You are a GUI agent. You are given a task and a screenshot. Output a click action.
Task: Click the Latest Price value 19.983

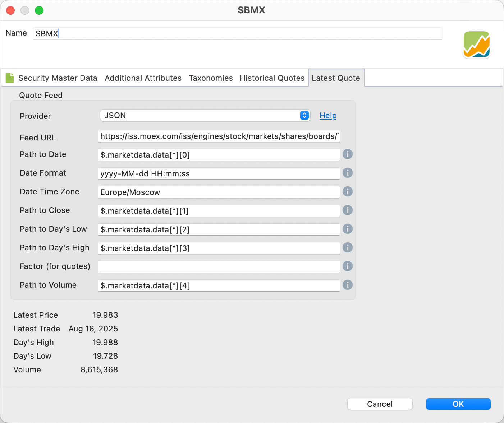105,315
